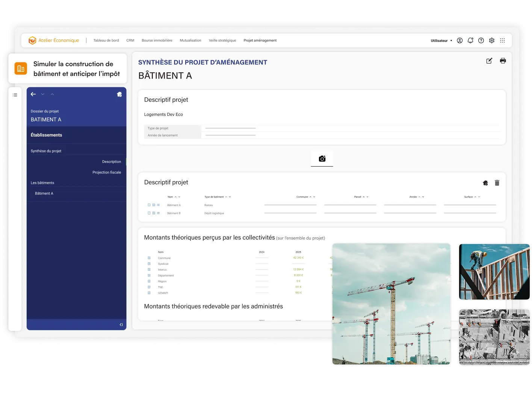
Task: Click the Type de projet field
Action: click(x=322, y=128)
